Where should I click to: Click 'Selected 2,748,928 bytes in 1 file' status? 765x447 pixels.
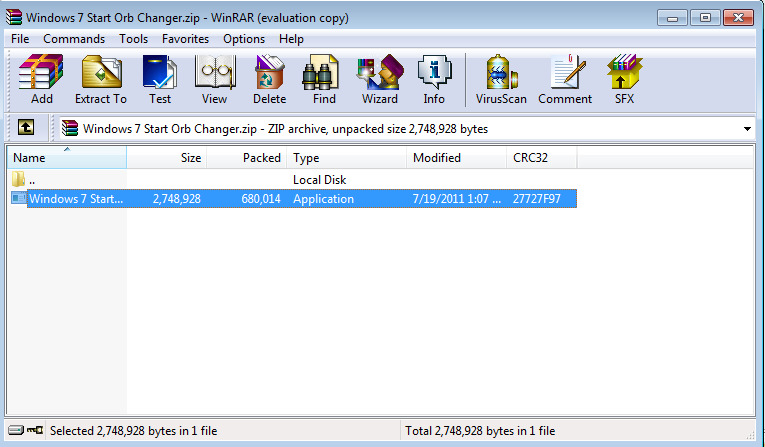click(134, 430)
